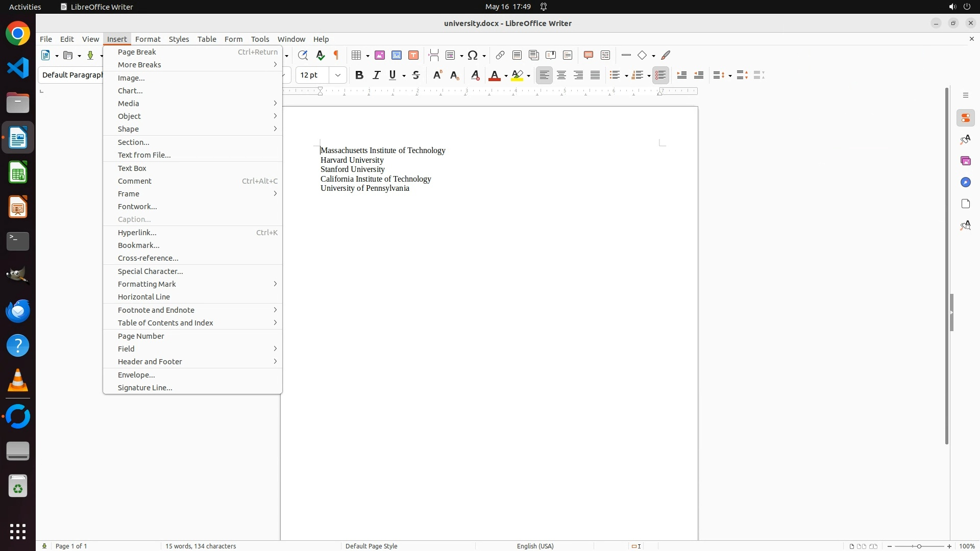980x551 pixels.
Task: Click the Strikethrough formatting icon
Action: point(416,76)
